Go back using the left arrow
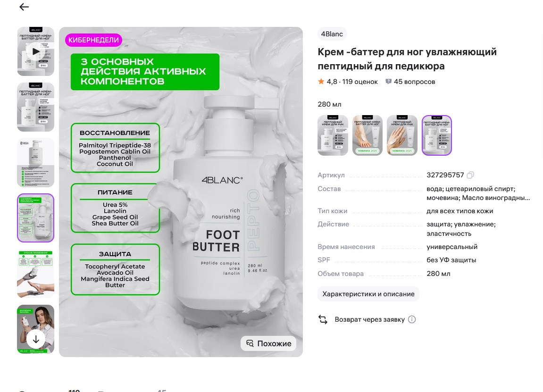Image resolution: width=543 pixels, height=392 pixels. tap(24, 7)
